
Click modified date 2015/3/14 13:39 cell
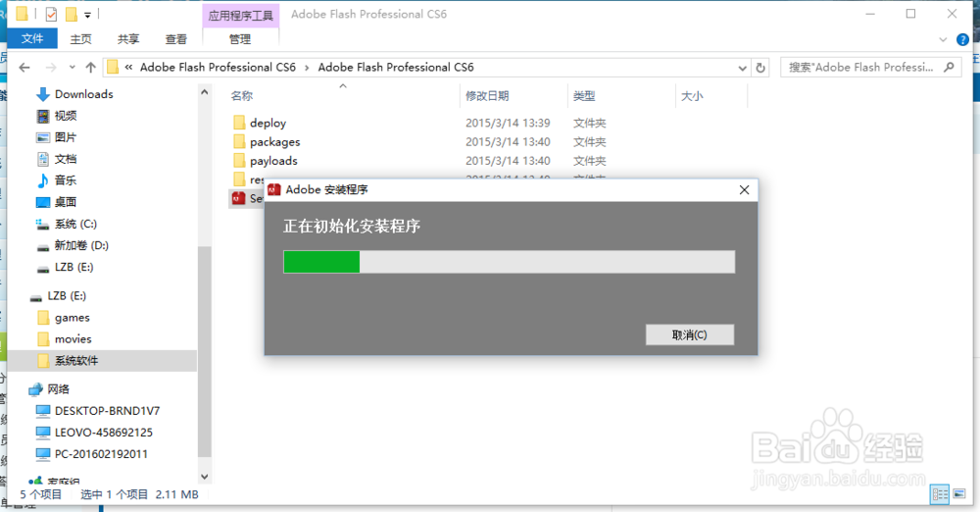[x=508, y=124]
